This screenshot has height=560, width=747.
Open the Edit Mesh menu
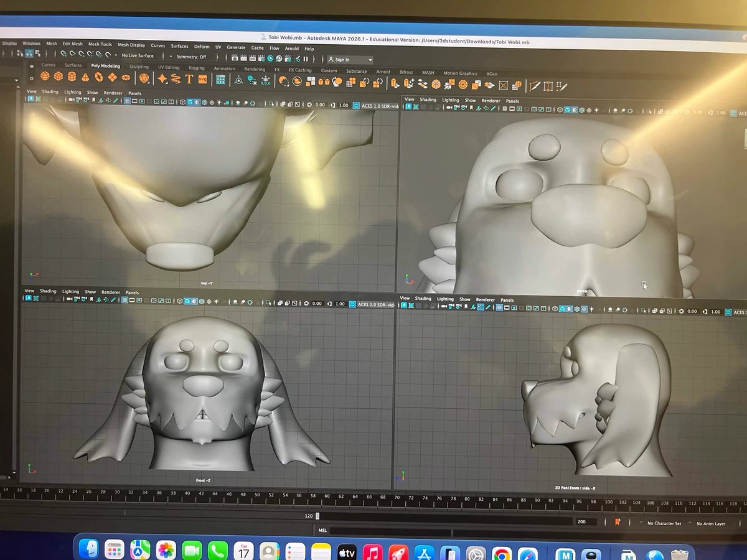[72, 44]
